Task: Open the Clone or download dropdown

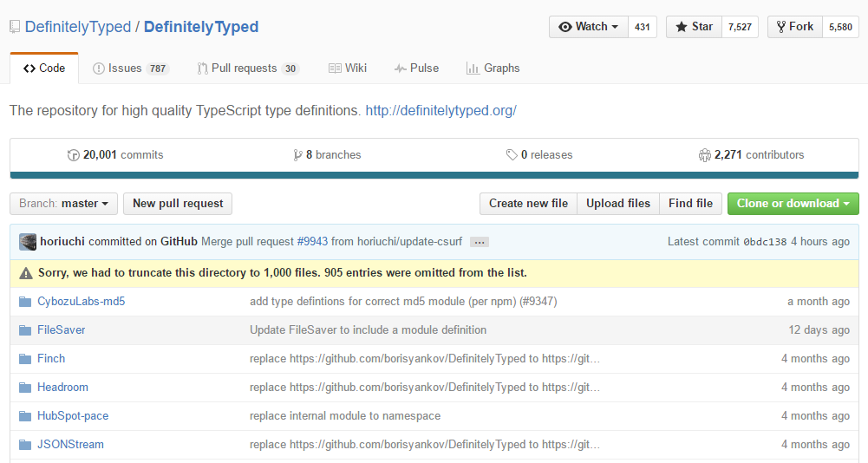Action: coord(793,203)
